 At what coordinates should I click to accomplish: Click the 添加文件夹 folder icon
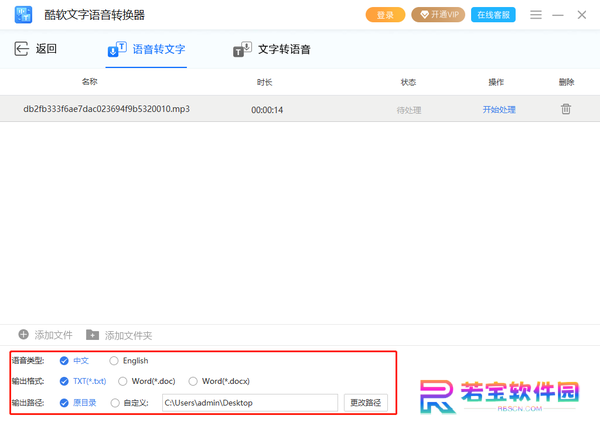pos(92,335)
